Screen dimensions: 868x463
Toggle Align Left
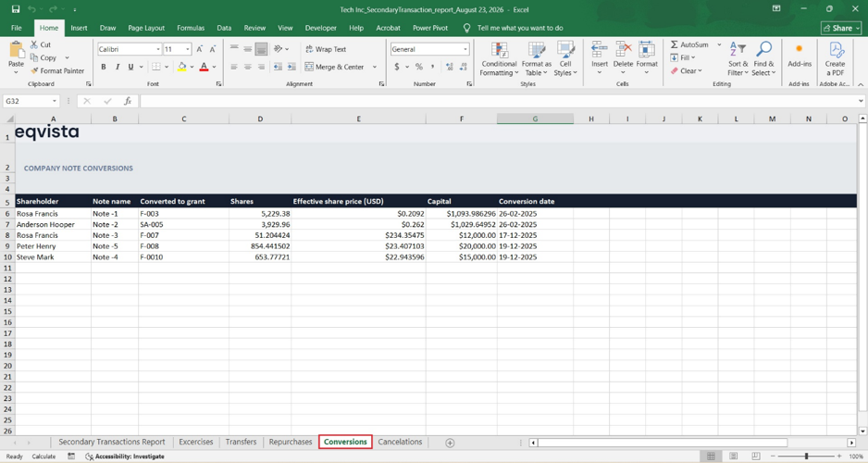pos(234,67)
